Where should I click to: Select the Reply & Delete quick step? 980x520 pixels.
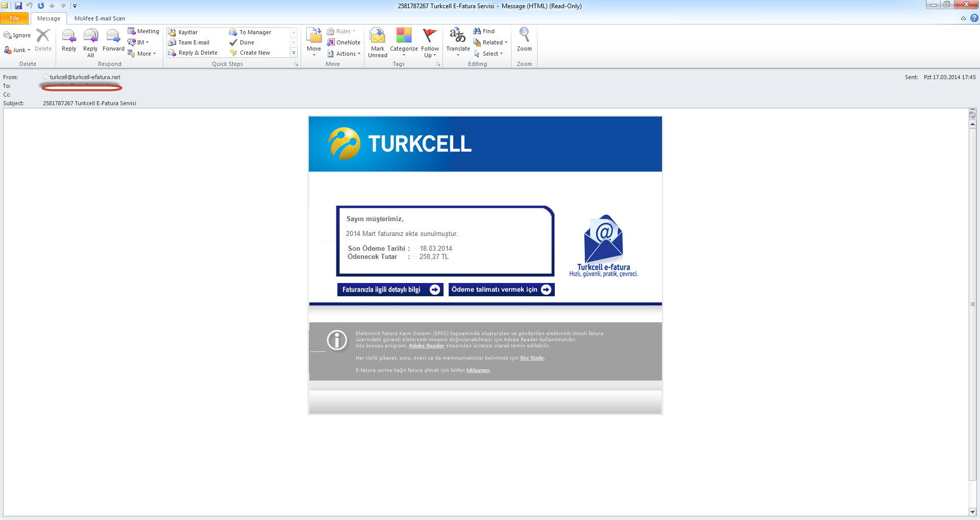click(x=193, y=53)
